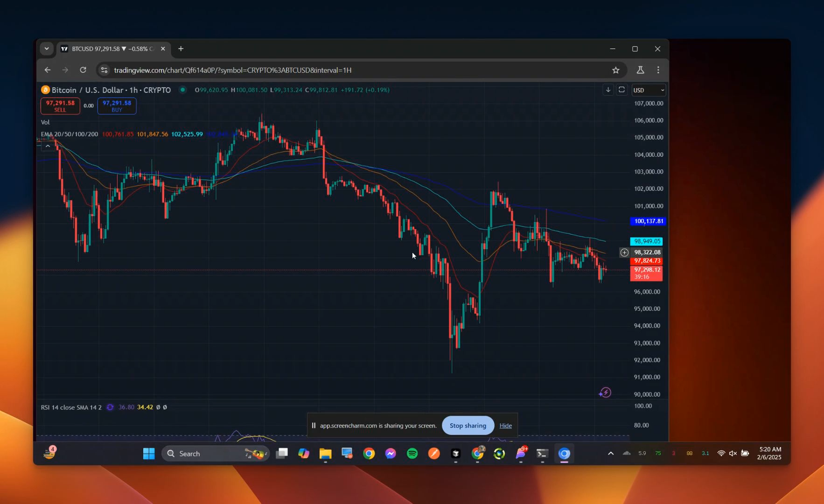This screenshot has width=824, height=504.
Task: Click the Stop sharing button
Action: tap(468, 426)
